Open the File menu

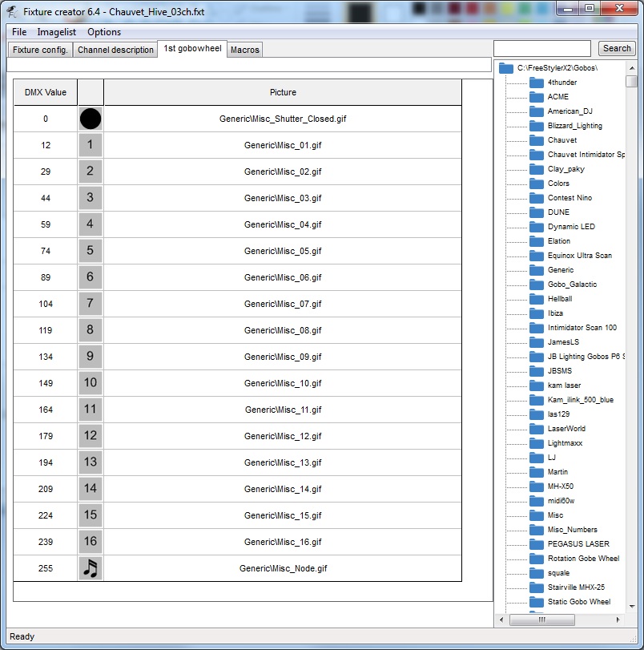point(19,32)
